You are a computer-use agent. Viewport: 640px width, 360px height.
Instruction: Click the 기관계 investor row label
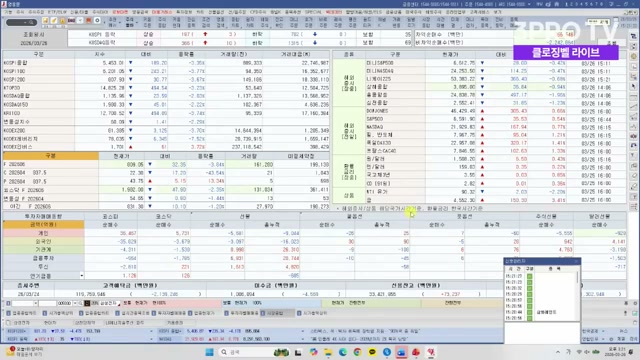pyautogui.click(x=43, y=249)
